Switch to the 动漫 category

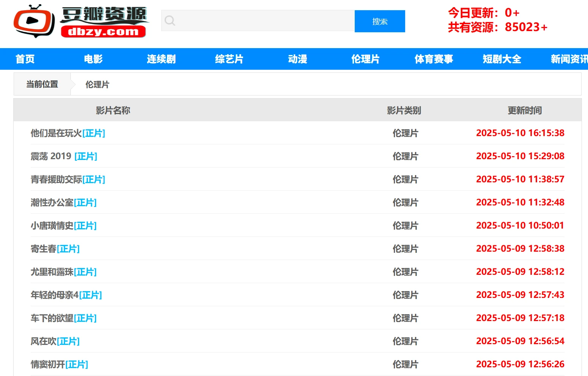tap(298, 59)
